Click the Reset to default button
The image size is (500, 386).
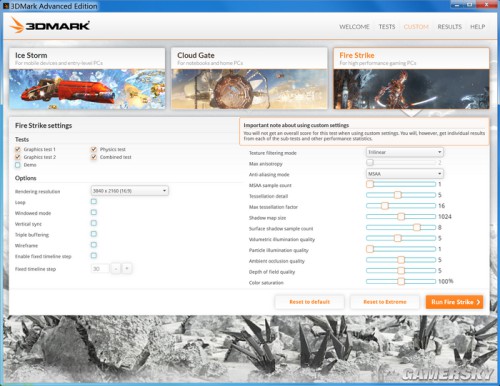pyautogui.click(x=310, y=302)
